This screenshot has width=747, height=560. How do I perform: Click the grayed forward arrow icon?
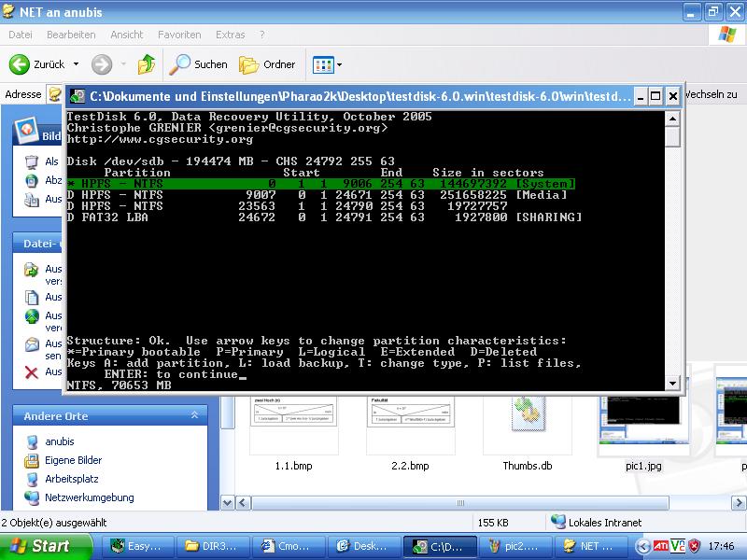click(x=102, y=64)
